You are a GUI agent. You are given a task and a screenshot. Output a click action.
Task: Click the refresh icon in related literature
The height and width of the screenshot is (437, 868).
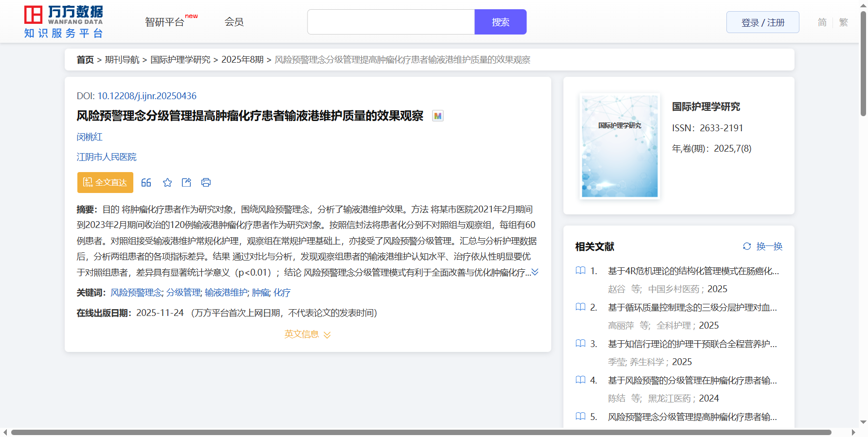(x=747, y=246)
